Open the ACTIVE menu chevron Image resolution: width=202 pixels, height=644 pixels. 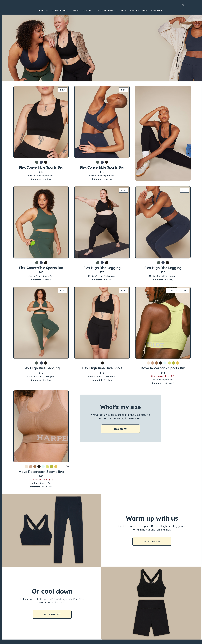pyautogui.click(x=93, y=11)
